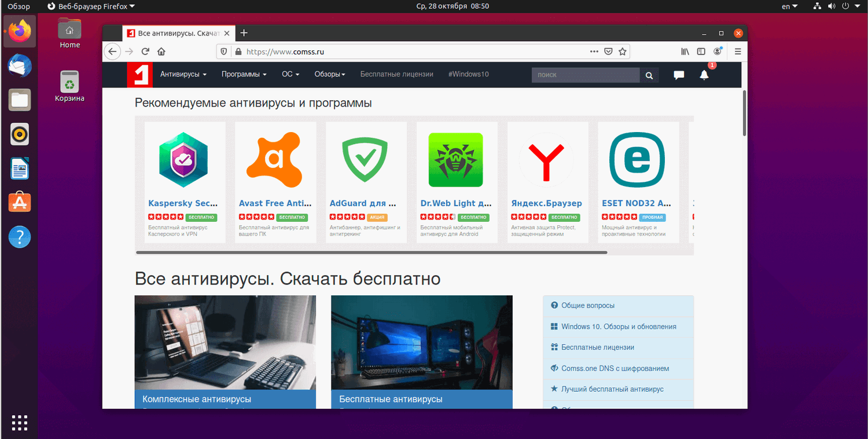Focus the поиск search field

click(586, 75)
